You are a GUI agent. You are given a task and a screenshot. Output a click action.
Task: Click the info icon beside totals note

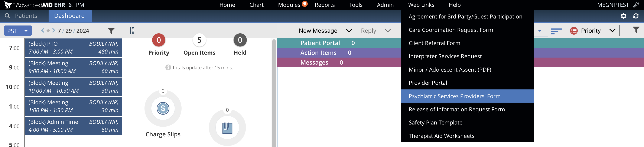click(168, 68)
